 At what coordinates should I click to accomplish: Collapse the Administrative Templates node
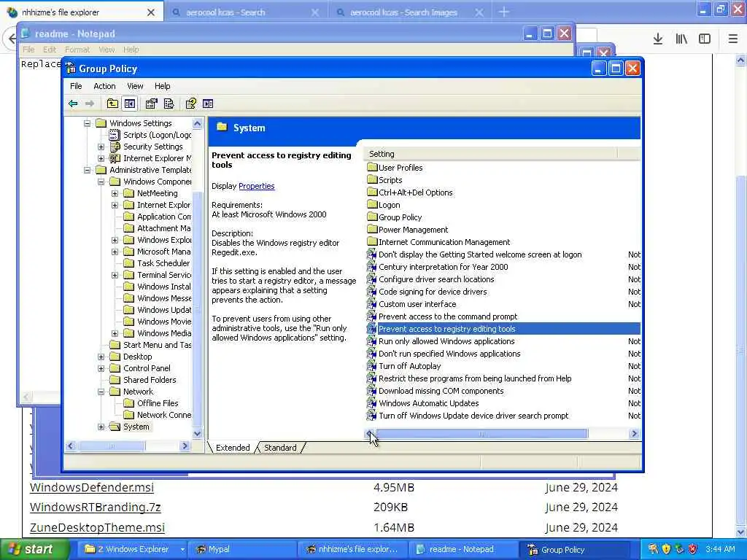[x=88, y=170]
